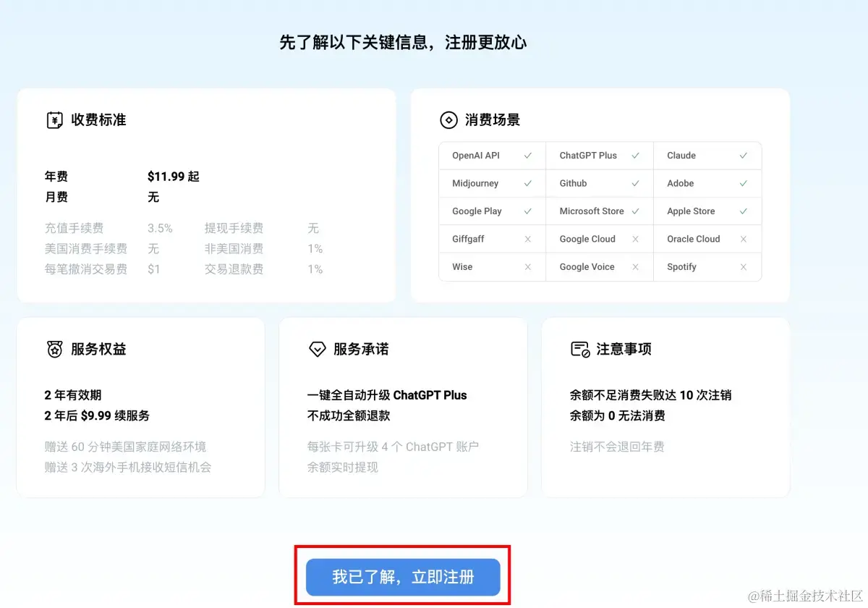This screenshot has height=608, width=868.
Task: Click the Microsoft Store cell text
Action: [592, 211]
